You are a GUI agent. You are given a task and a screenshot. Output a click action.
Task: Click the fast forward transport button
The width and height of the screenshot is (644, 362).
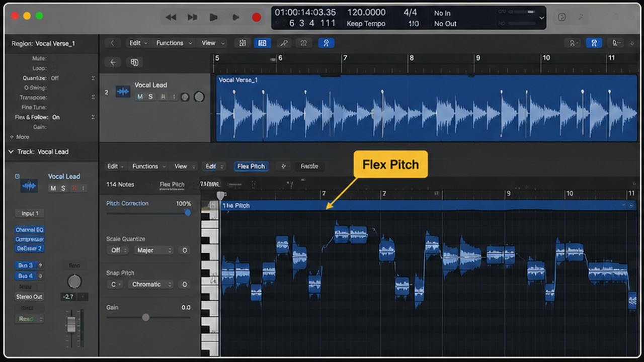tap(192, 18)
